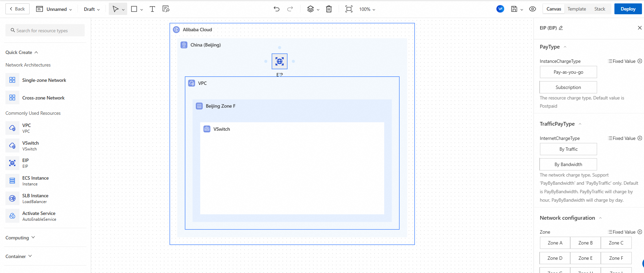This screenshot has width=644, height=273.
Task: Select By Traffic internet charge type
Action: click(568, 149)
